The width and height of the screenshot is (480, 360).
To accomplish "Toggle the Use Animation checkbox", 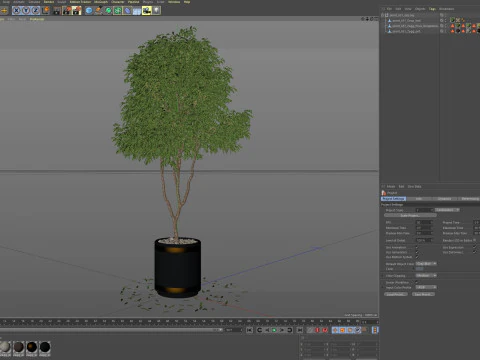I will point(417,248).
